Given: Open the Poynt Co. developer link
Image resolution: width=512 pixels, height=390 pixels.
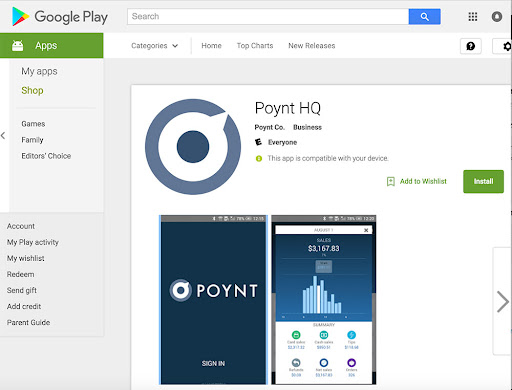Looking at the screenshot, I should pos(269,127).
